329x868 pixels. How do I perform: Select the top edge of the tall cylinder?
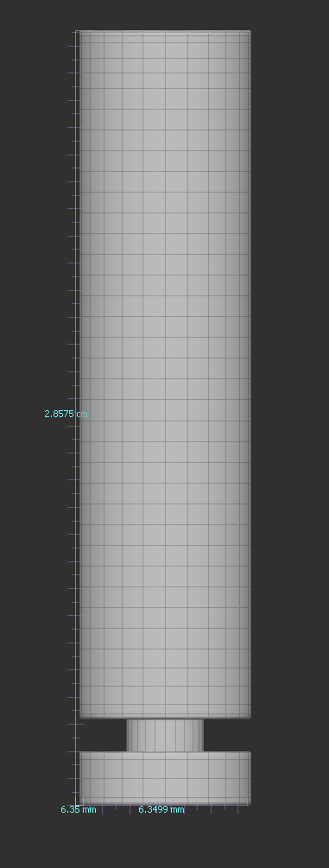[165, 32]
